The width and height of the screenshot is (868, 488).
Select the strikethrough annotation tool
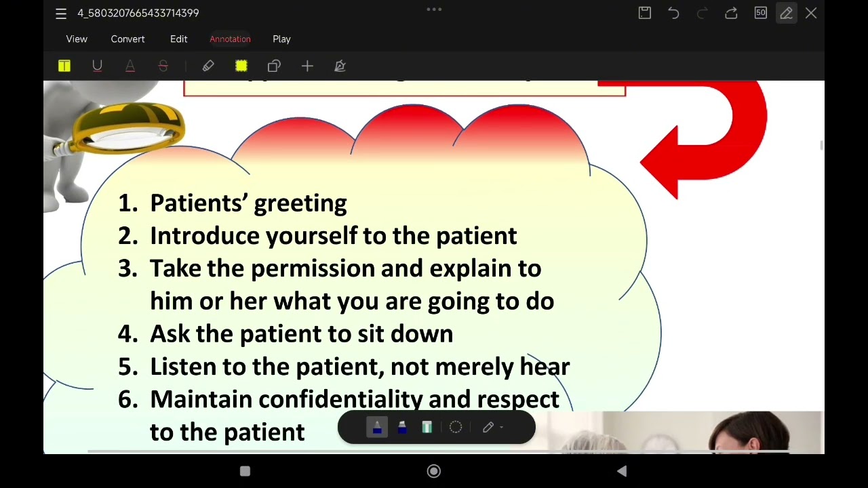163,66
